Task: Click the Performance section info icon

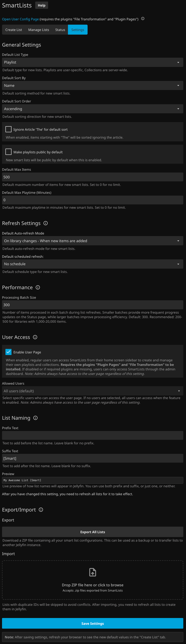Action: 38,287
